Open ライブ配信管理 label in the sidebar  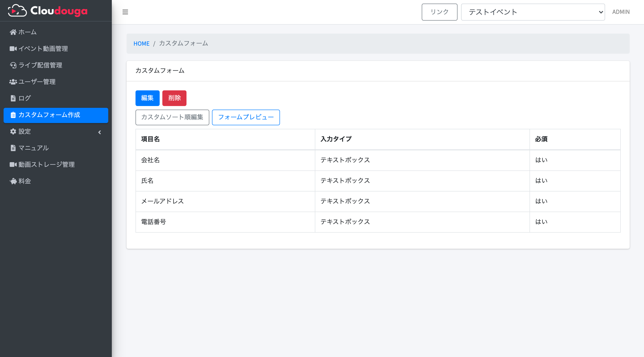click(x=40, y=65)
